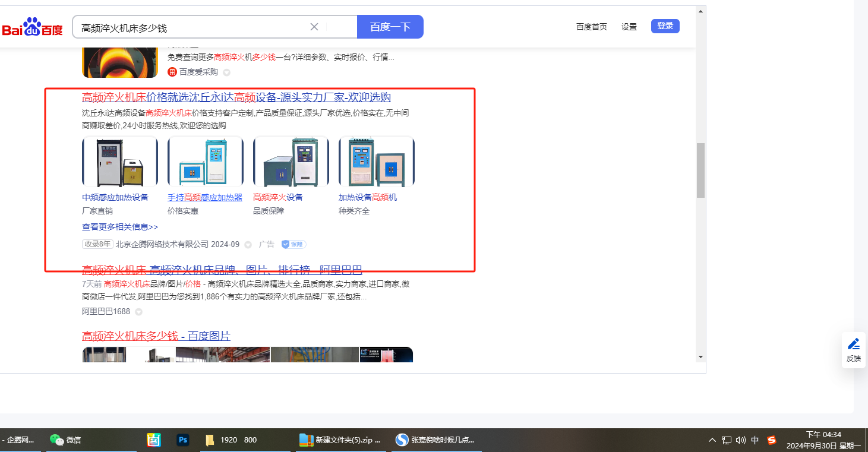Image resolution: width=868 pixels, height=452 pixels.
Task: Click the Sogou input method tray icon
Action: tap(772, 440)
